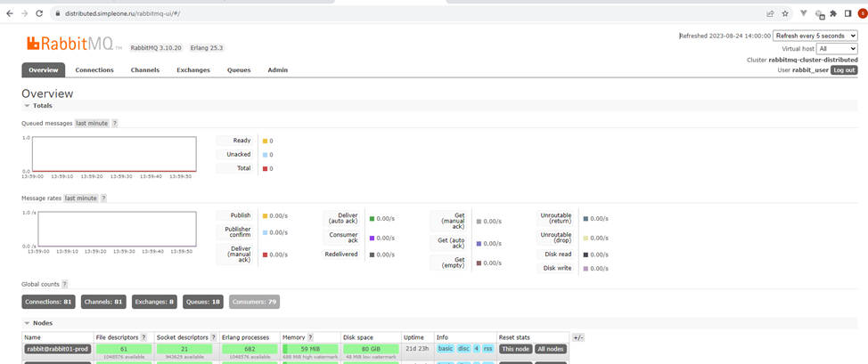
Task: Open the browser extensions puzzle icon
Action: click(833, 13)
